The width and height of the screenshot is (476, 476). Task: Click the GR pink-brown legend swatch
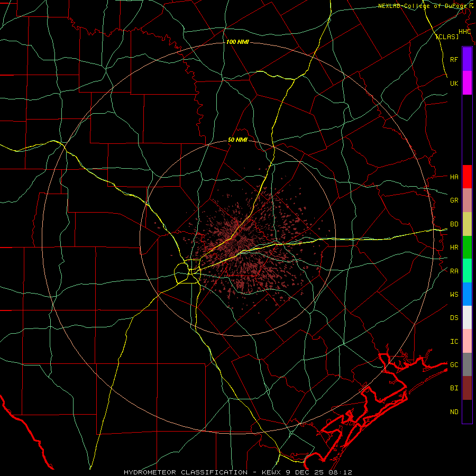click(467, 200)
